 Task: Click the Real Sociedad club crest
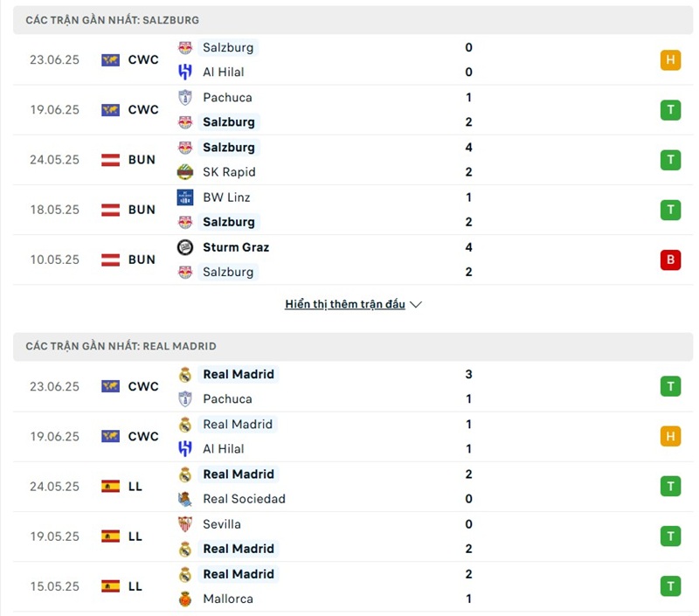(x=185, y=499)
